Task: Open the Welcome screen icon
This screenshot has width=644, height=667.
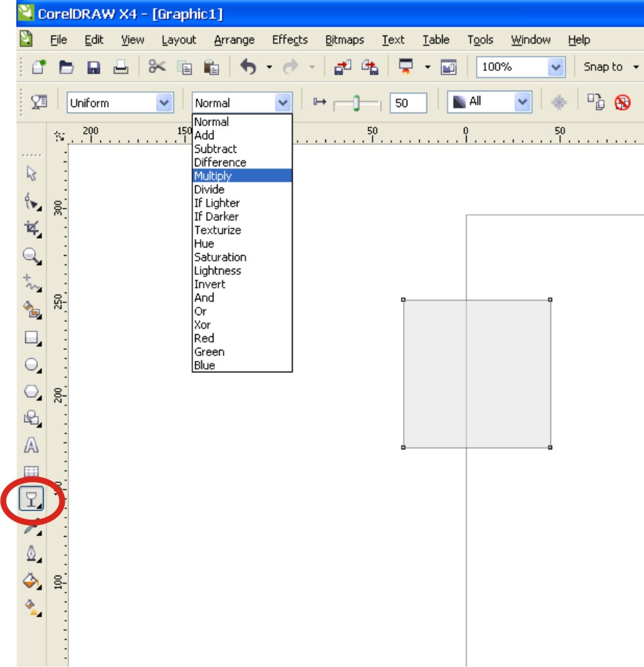Action: click(449, 68)
